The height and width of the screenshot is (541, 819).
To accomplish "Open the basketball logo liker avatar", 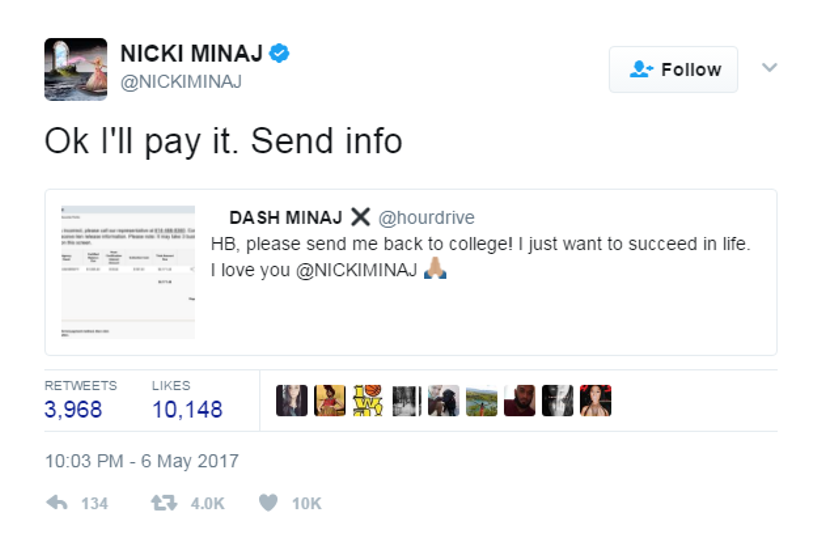I will click(x=368, y=401).
